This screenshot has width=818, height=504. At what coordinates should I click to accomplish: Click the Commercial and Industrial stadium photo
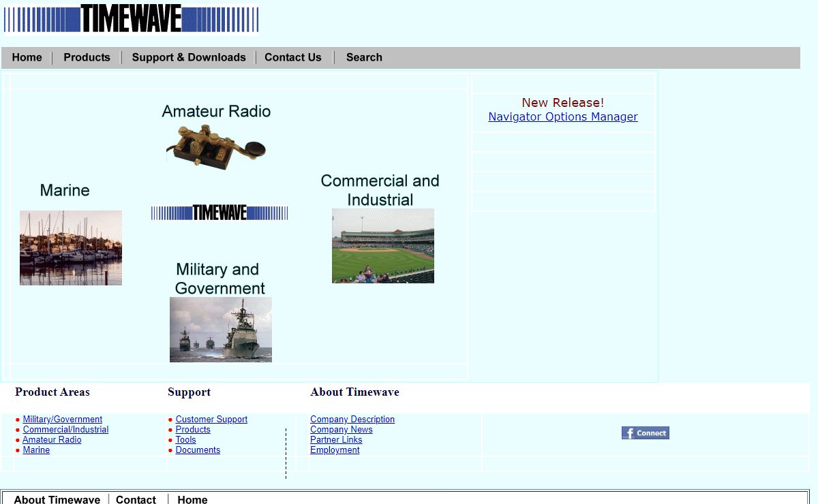[383, 246]
